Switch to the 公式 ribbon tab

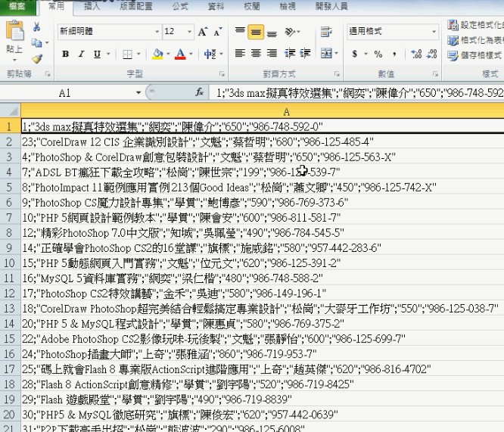[180, 6]
